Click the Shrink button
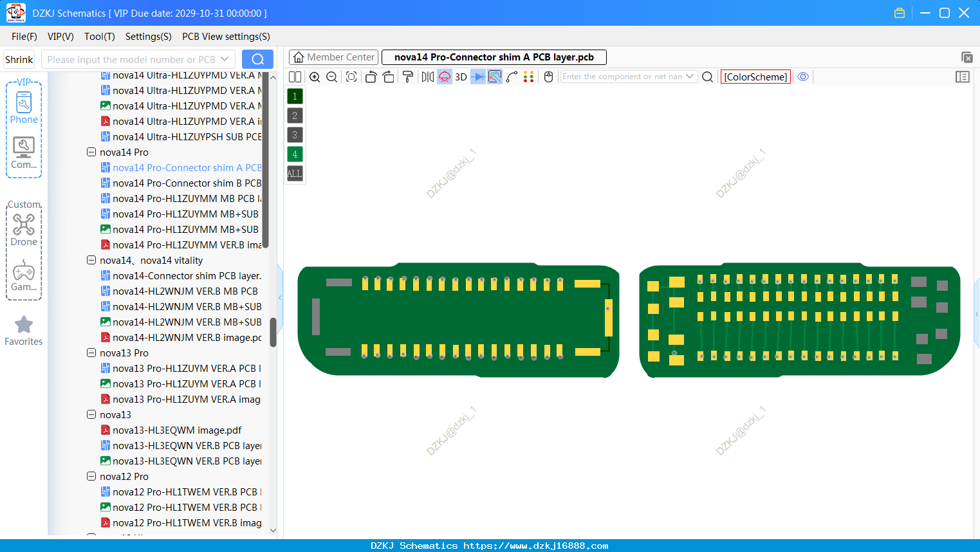The image size is (980, 552). coord(19,60)
